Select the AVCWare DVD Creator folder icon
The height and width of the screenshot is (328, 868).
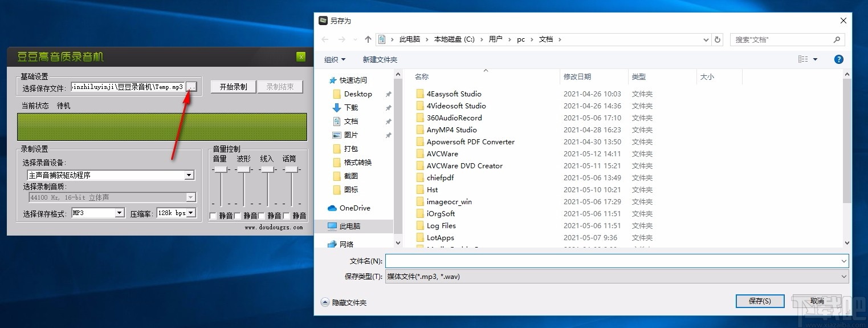pos(420,165)
